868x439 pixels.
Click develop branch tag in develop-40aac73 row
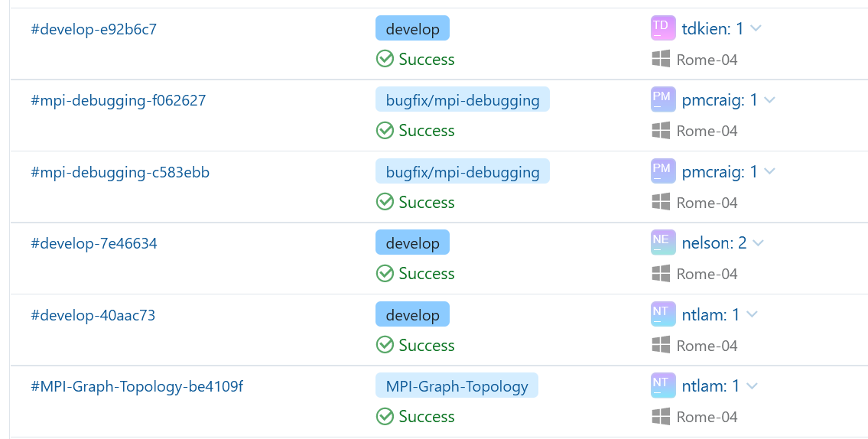coord(412,314)
